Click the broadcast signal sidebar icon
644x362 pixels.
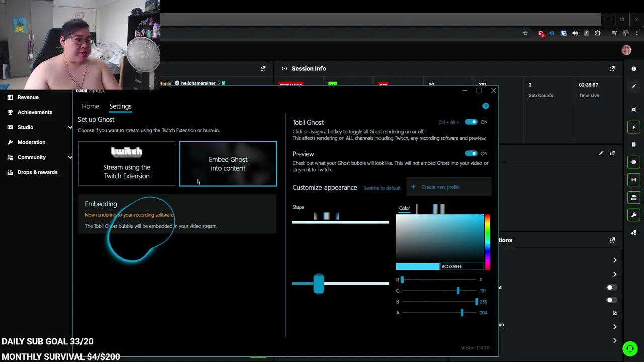pyautogui.click(x=634, y=179)
